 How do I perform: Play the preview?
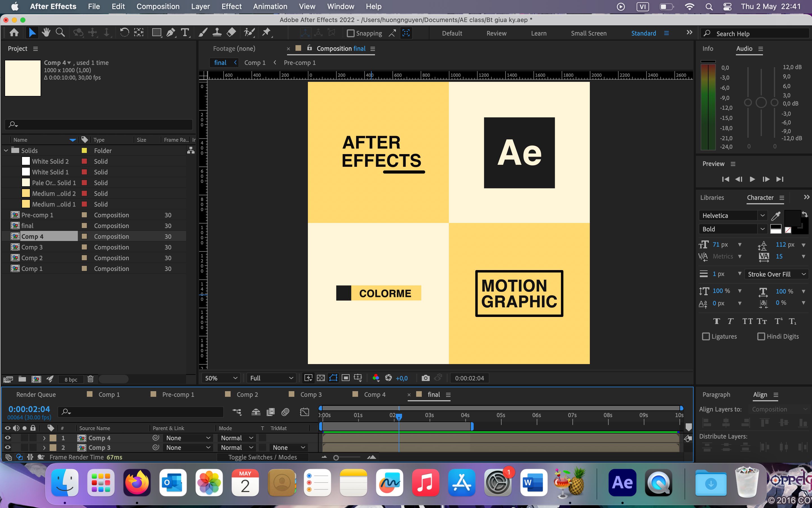752,179
